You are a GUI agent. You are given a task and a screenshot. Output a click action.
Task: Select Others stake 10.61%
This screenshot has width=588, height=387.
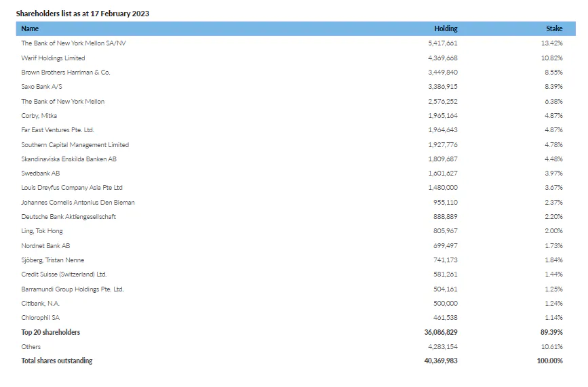click(x=552, y=347)
